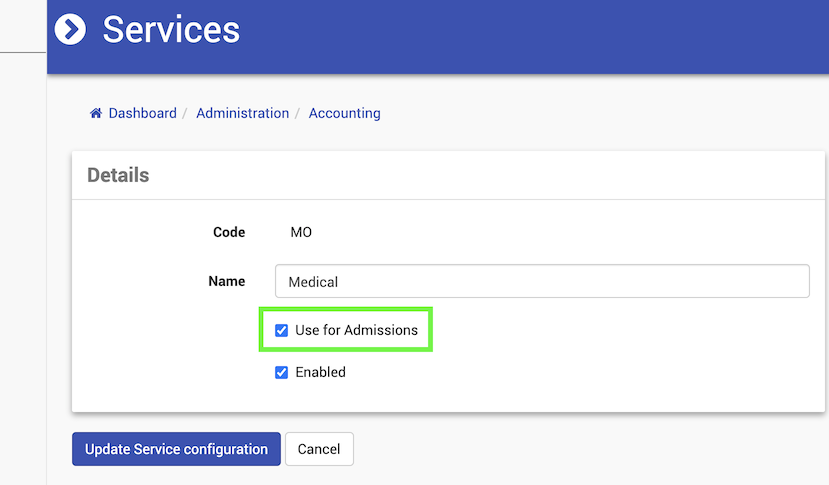Click the word Medical in the Name field
The height and width of the screenshot is (485, 829).
click(313, 282)
